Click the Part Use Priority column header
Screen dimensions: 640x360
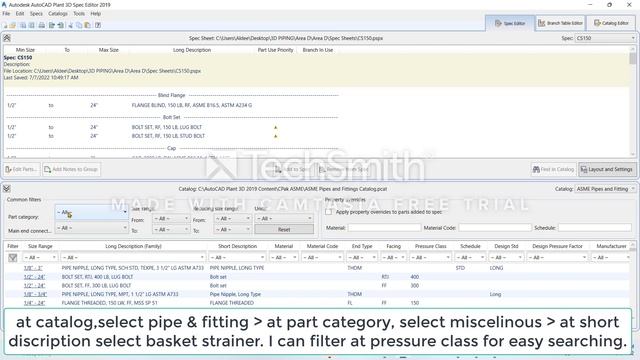pos(276,50)
